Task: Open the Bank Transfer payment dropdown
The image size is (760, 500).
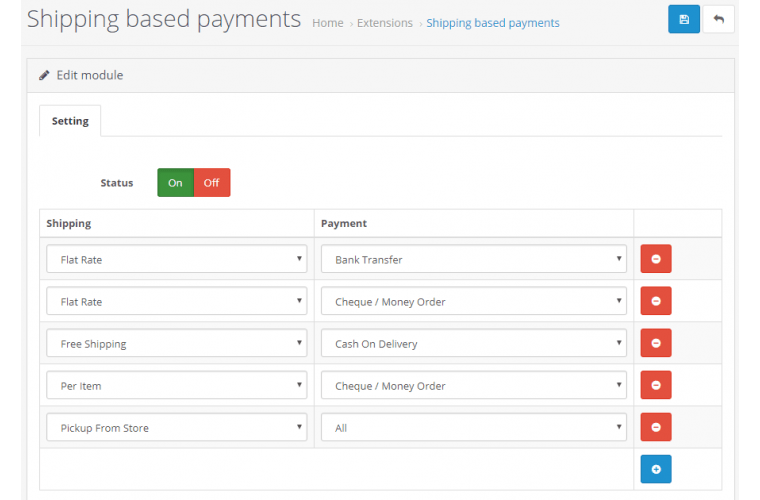Action: [474, 259]
